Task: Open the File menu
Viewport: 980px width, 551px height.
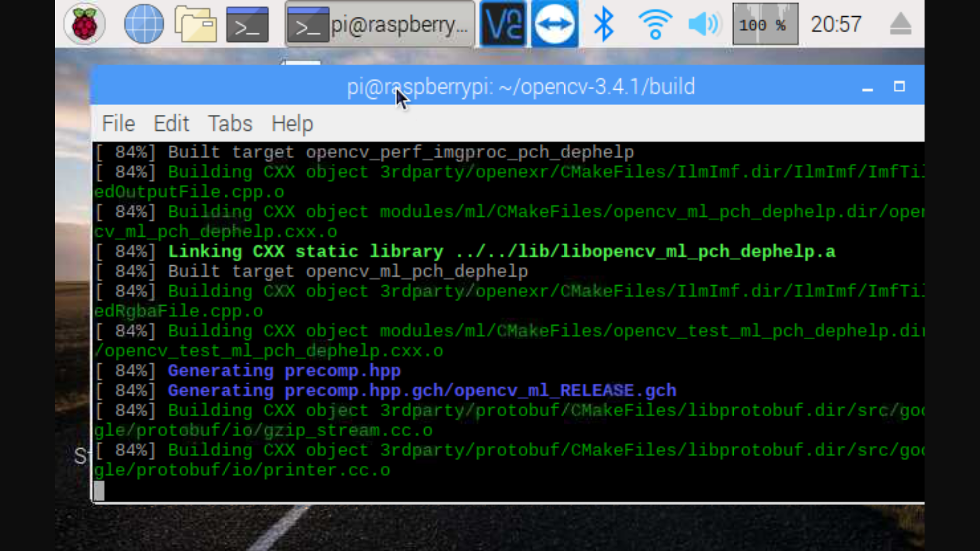Action: (118, 123)
